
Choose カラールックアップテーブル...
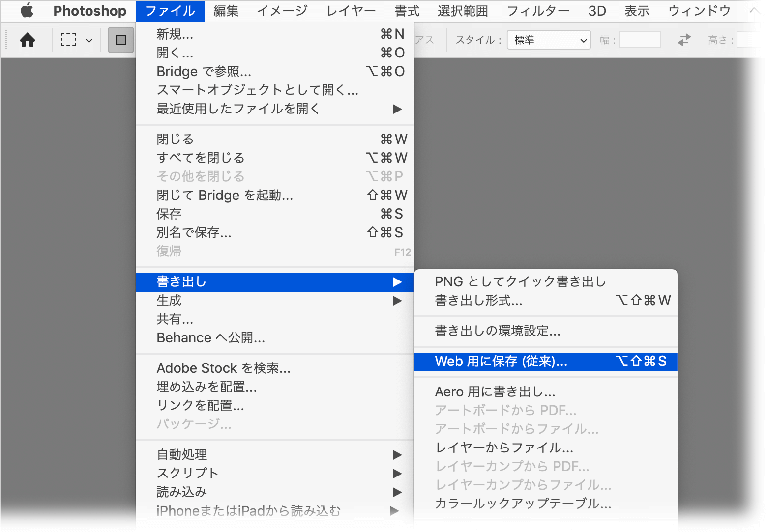[546, 504]
